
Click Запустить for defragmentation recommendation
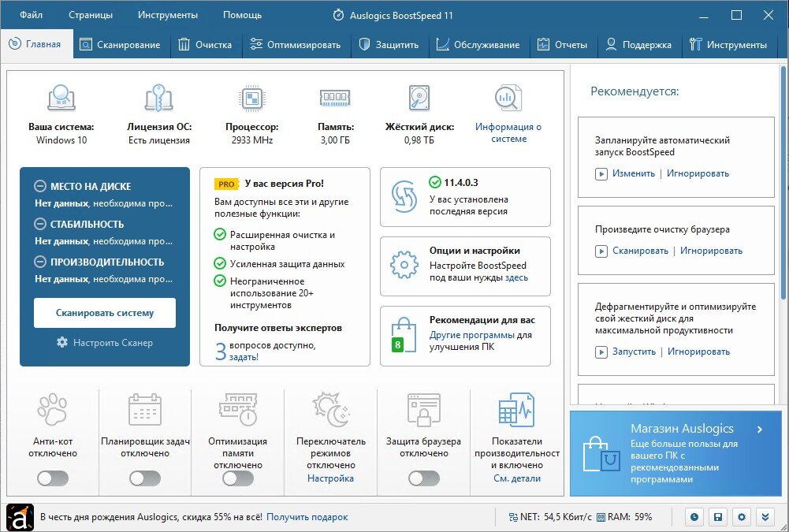click(x=634, y=352)
